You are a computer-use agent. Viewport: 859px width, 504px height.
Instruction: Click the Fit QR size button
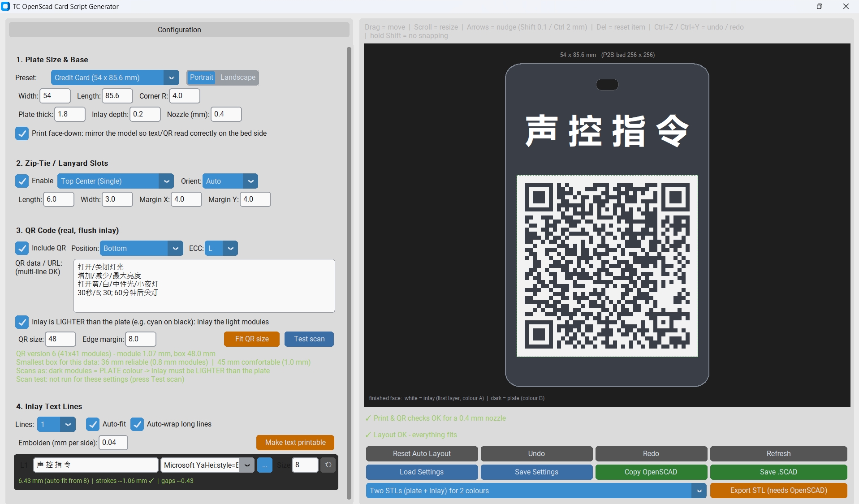(x=252, y=339)
